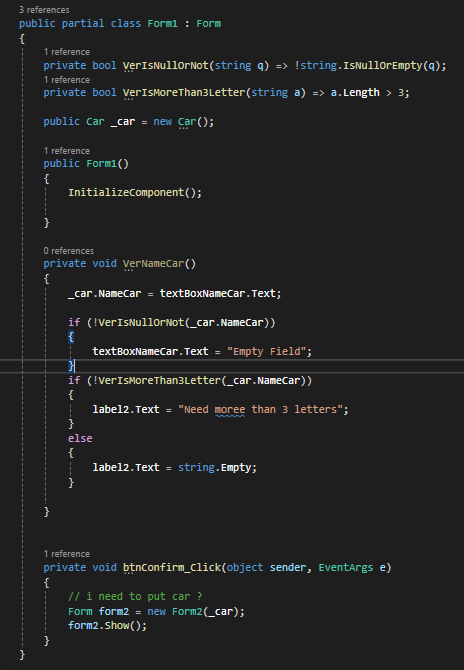Select the misspelled word 'moree' in the string
The image size is (464, 670).
230,409
